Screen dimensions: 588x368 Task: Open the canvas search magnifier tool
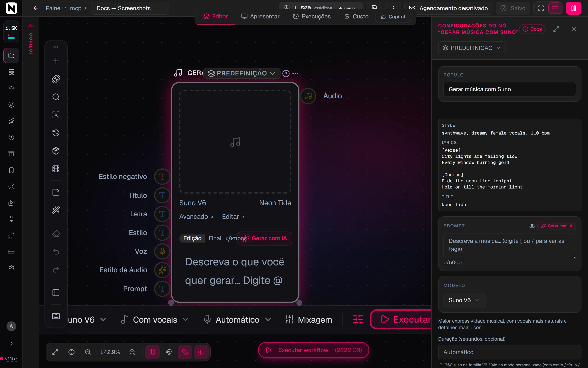(56, 97)
